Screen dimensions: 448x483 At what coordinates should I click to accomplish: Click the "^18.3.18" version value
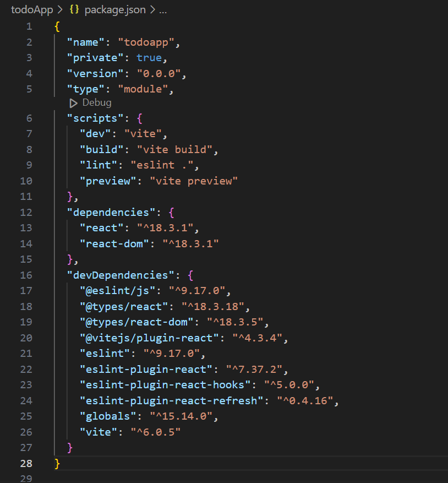pyautogui.click(x=213, y=307)
